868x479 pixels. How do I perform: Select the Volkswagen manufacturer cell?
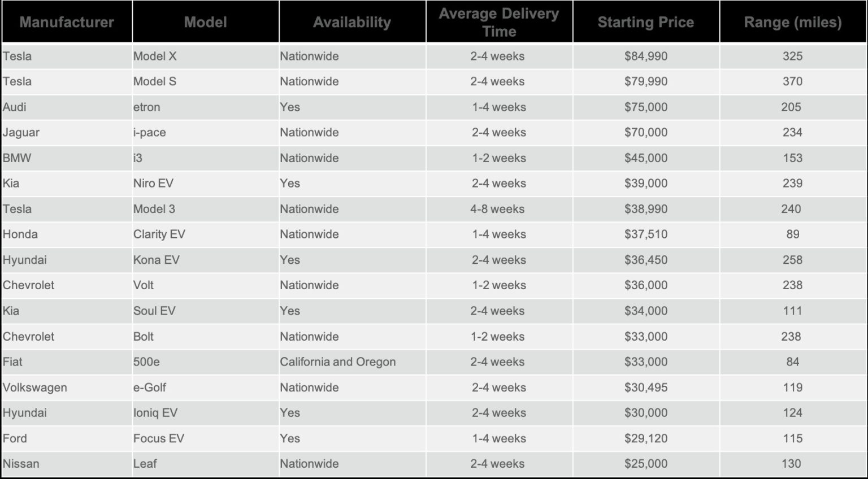point(34,387)
